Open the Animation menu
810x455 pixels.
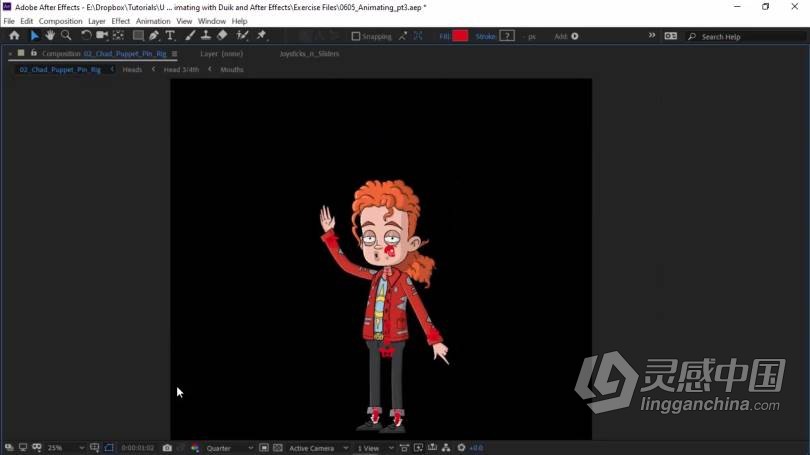[153, 21]
